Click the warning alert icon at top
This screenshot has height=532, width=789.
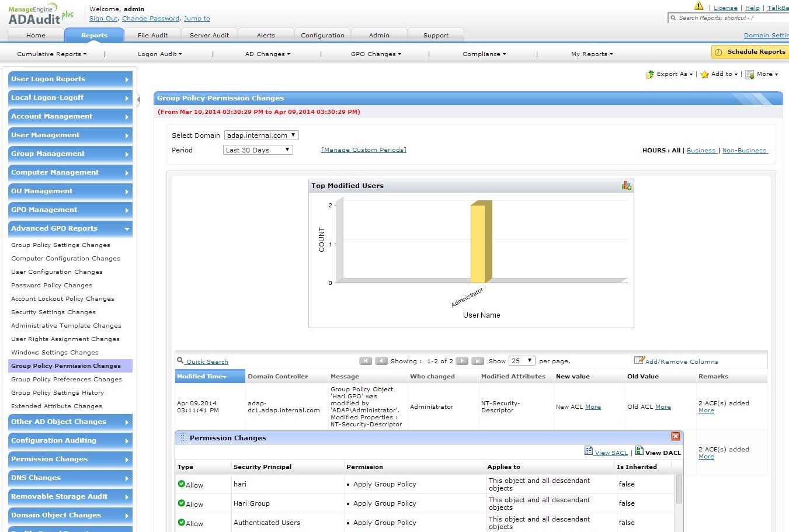pos(698,6)
